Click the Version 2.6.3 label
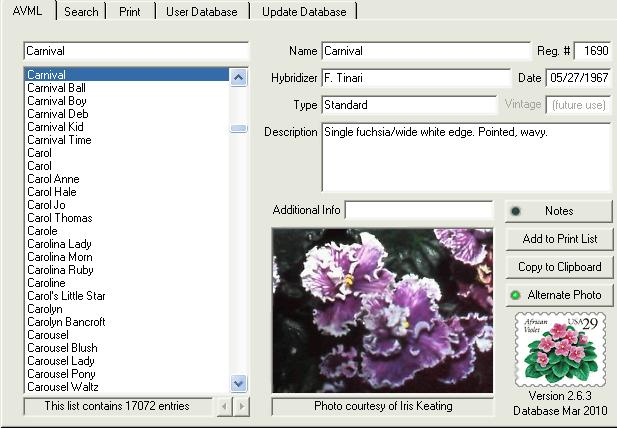617x428 pixels. click(560, 395)
